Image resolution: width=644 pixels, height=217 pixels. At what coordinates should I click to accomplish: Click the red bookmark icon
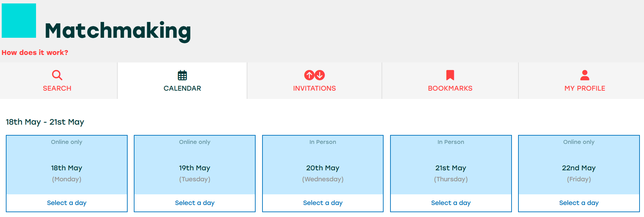(450, 75)
